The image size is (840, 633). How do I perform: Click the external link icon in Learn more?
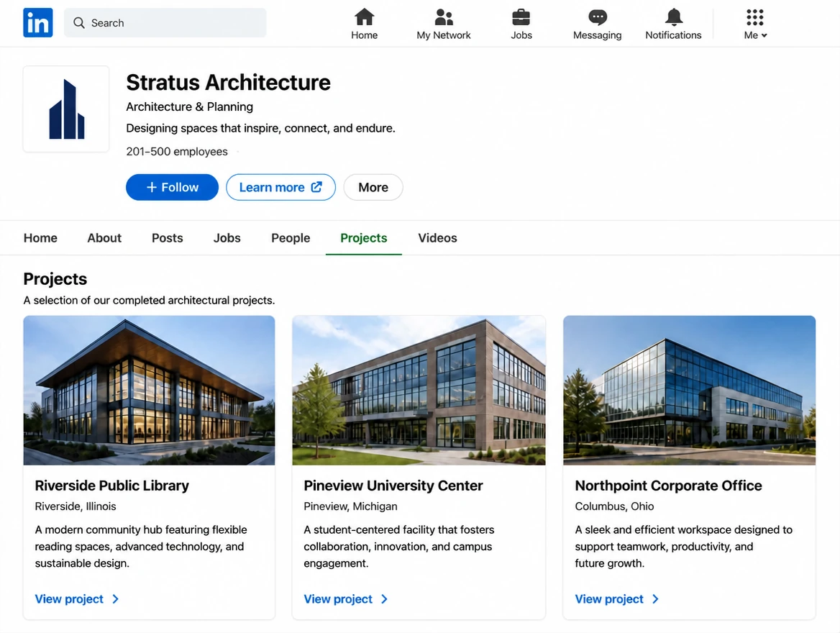click(316, 187)
